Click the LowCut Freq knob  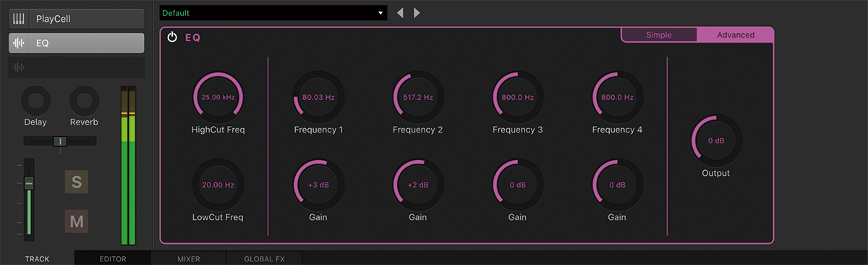coord(218,185)
